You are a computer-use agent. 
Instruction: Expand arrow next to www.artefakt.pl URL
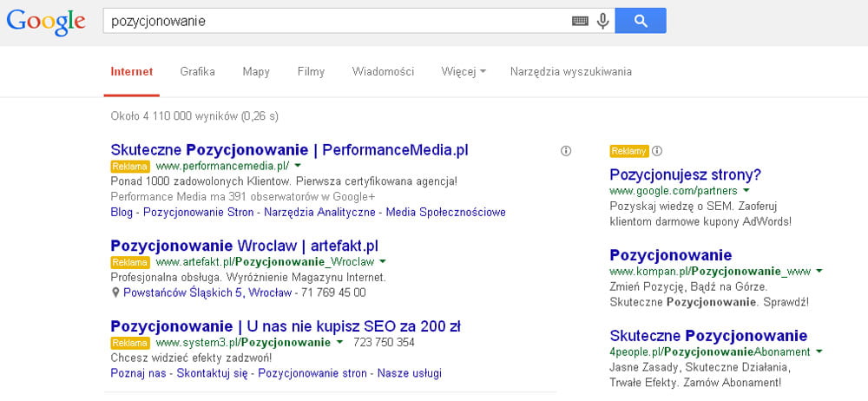click(383, 261)
